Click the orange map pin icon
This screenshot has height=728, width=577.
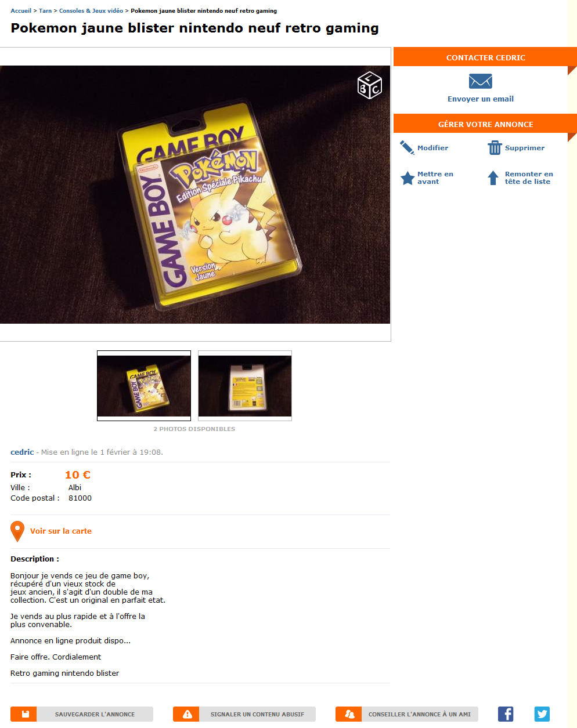(17, 531)
